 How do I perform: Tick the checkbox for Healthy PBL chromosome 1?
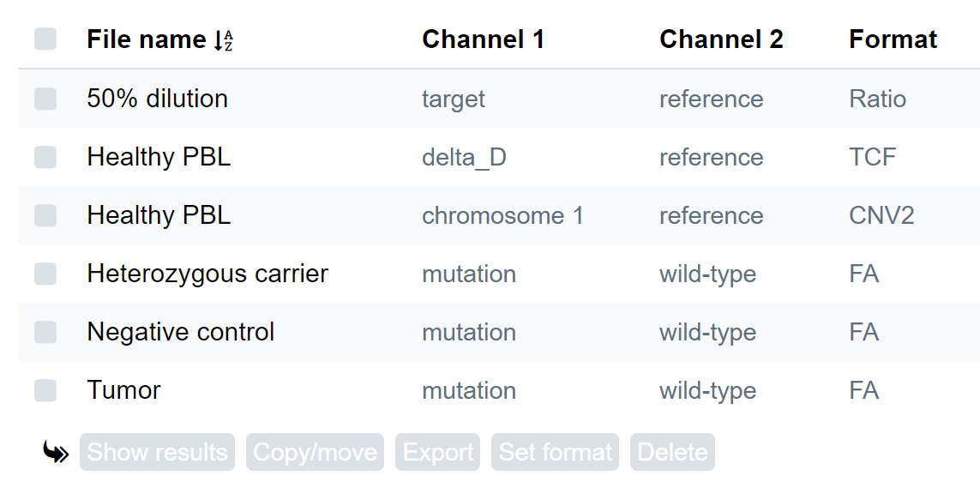coord(45,215)
